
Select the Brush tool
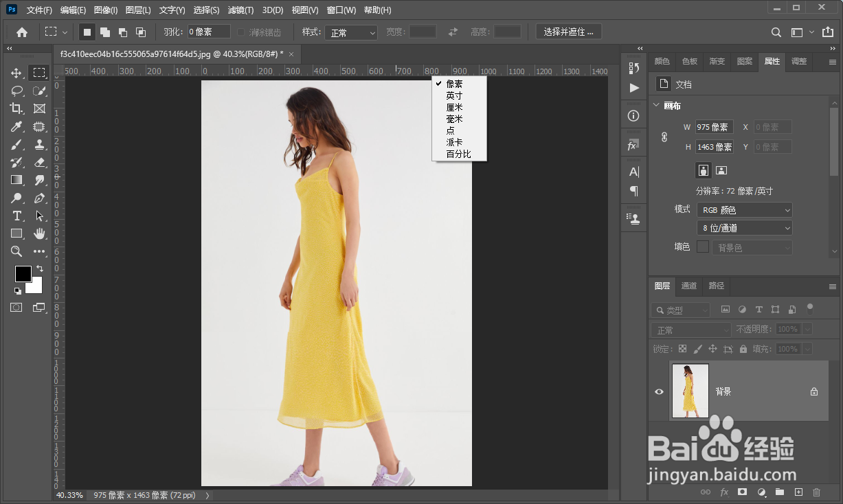pyautogui.click(x=16, y=144)
